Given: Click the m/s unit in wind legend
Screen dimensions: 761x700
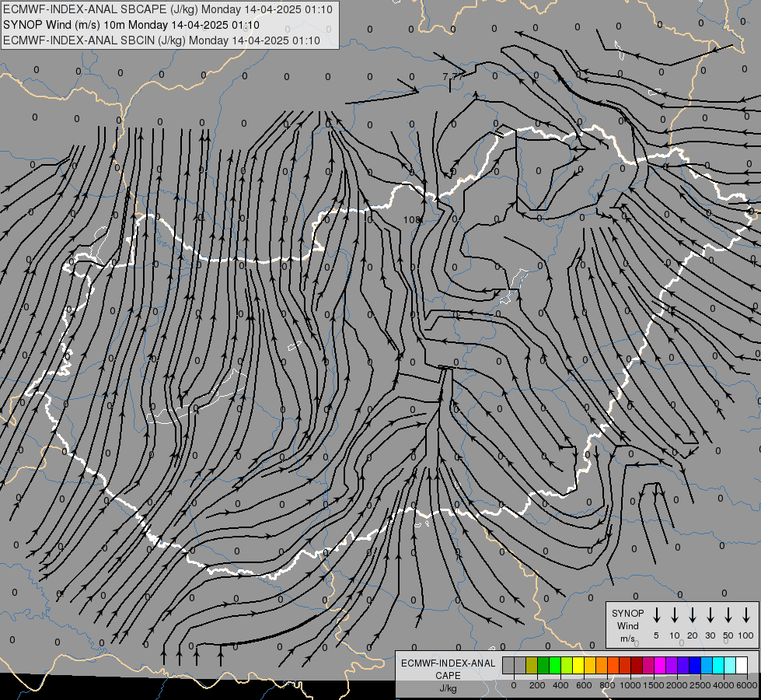Looking at the screenshot, I should [x=627, y=639].
